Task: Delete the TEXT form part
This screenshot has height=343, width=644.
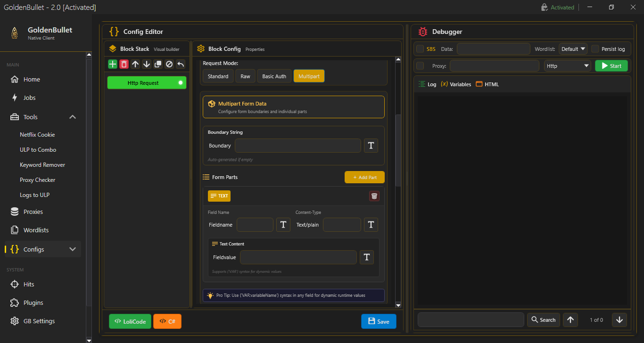Action: [374, 196]
